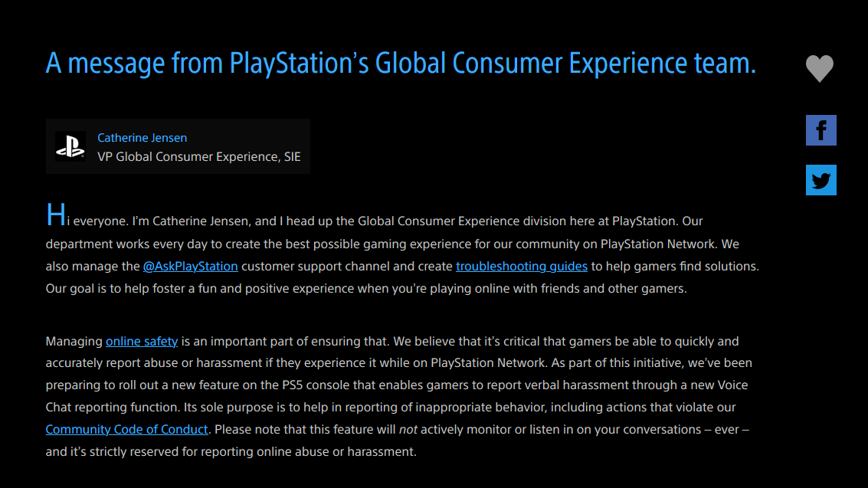Click the sentence starting "Our goal is to help foster"
868x488 pixels.
pos(366,288)
